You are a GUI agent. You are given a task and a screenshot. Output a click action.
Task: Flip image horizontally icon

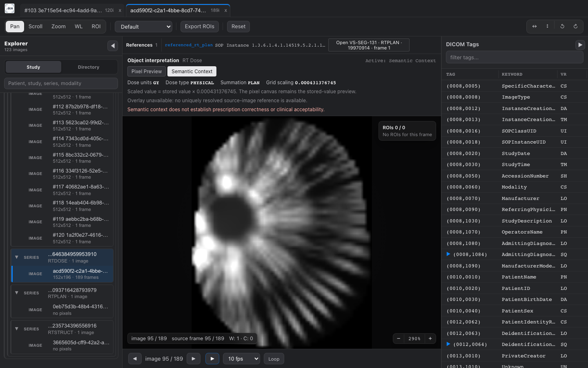coord(535,27)
